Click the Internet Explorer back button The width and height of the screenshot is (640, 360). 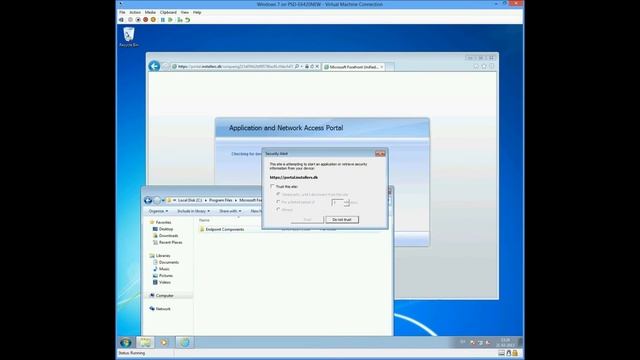click(x=154, y=66)
